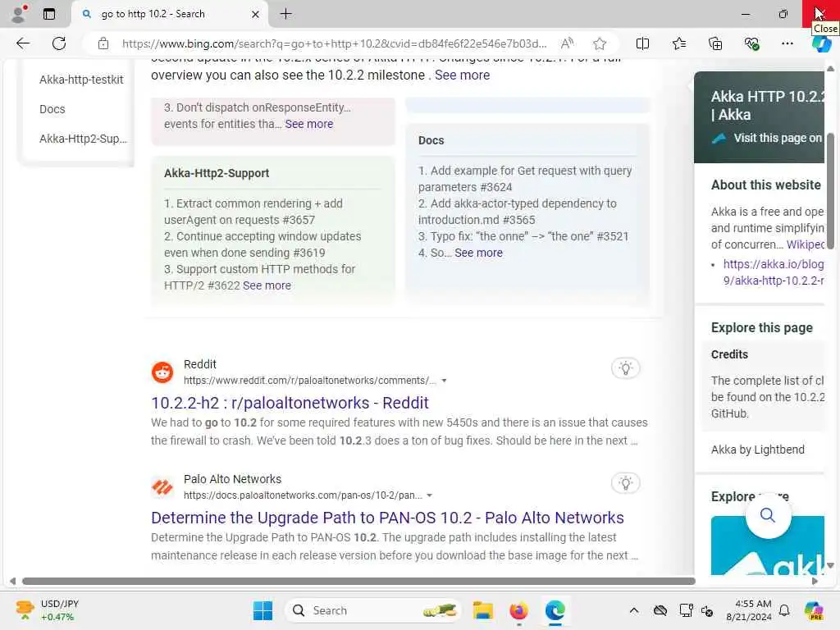Image resolution: width=840 pixels, height=630 pixels.
Task: Open the Reddit favicon icon
Action: click(162, 372)
